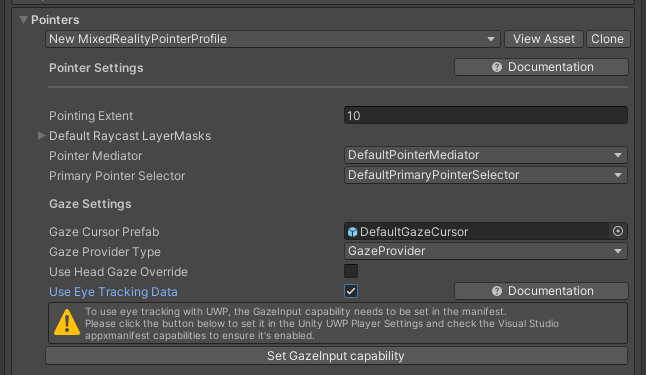646x375 pixels.
Task: Open the Gaze Provider Type dropdown
Action: pos(486,251)
